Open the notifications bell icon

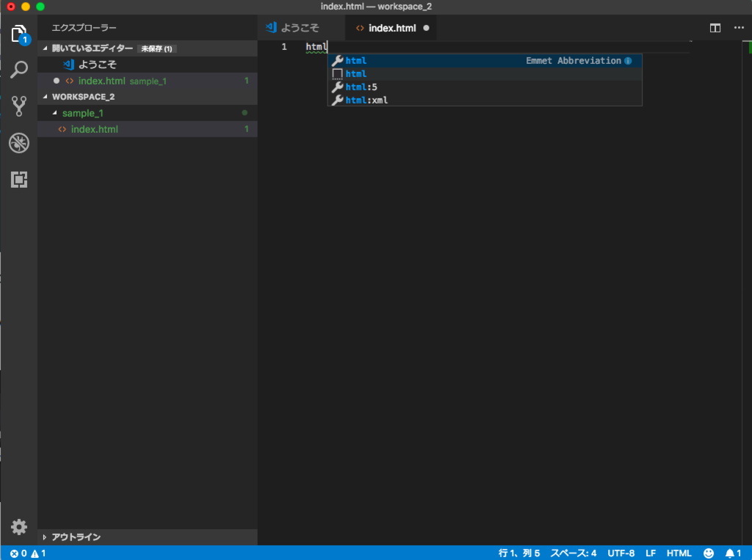tap(729, 553)
